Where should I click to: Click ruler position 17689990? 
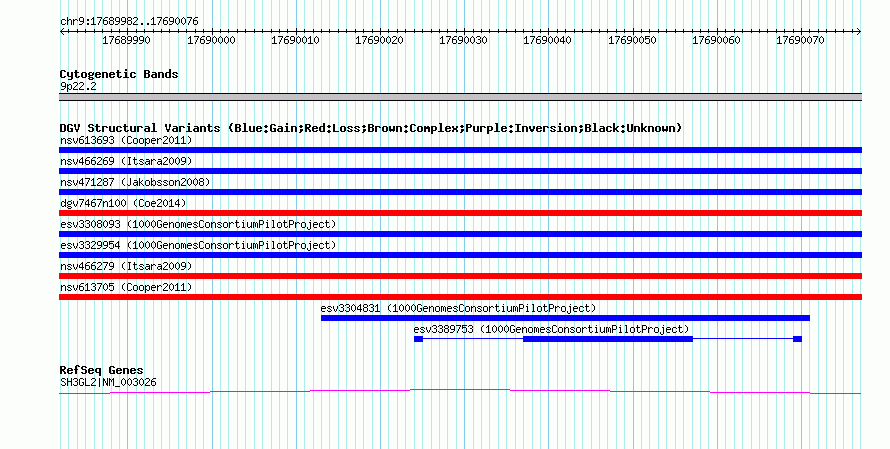pos(126,40)
